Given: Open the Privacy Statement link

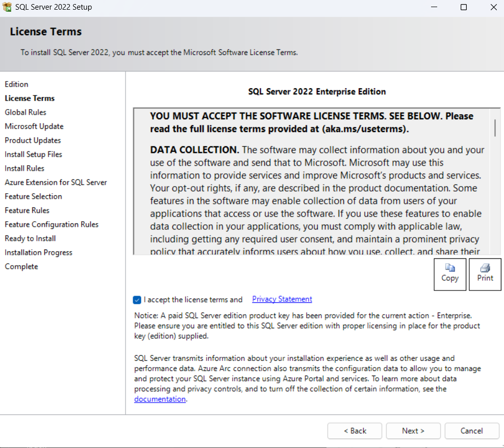Looking at the screenshot, I should (x=282, y=299).
